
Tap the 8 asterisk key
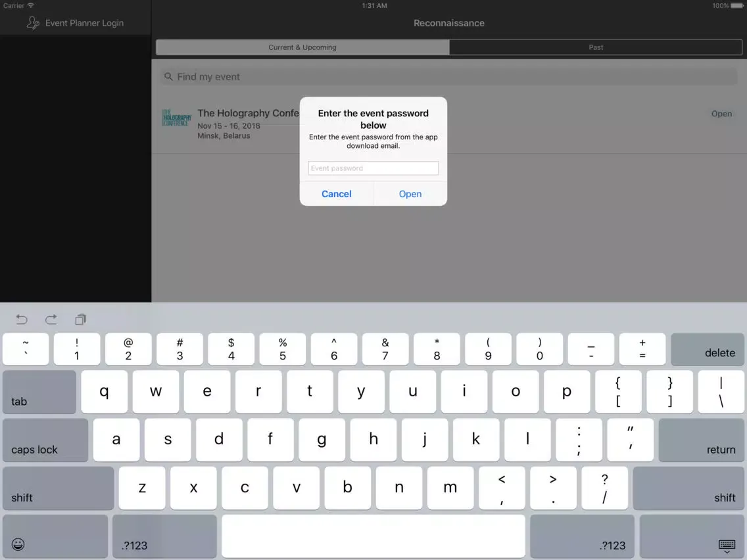437,349
